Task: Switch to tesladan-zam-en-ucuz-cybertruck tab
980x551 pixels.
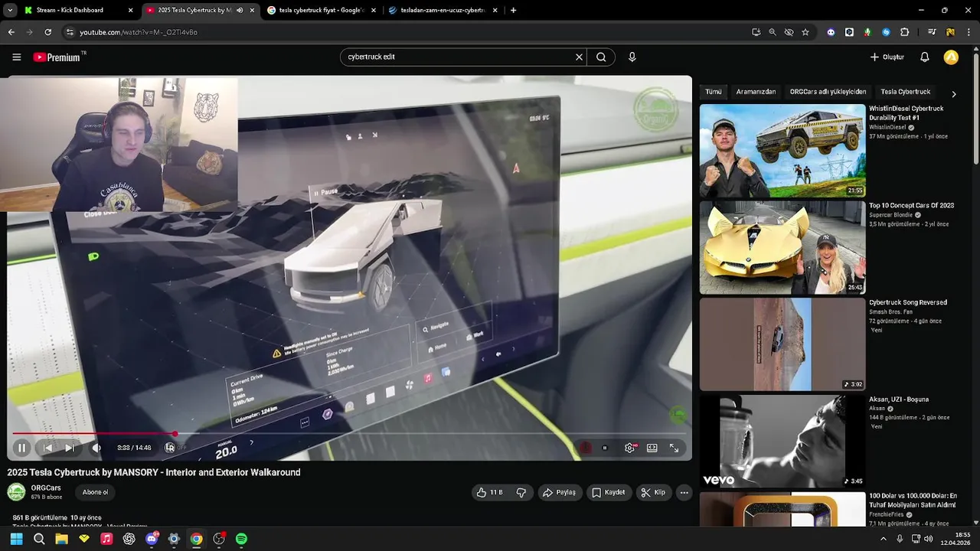Action: [443, 10]
